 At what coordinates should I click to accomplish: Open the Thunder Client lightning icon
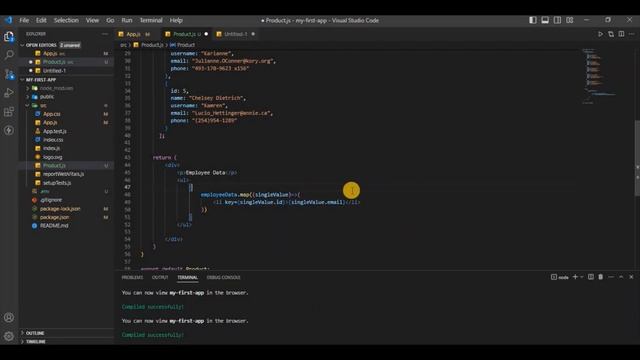pos(9,130)
